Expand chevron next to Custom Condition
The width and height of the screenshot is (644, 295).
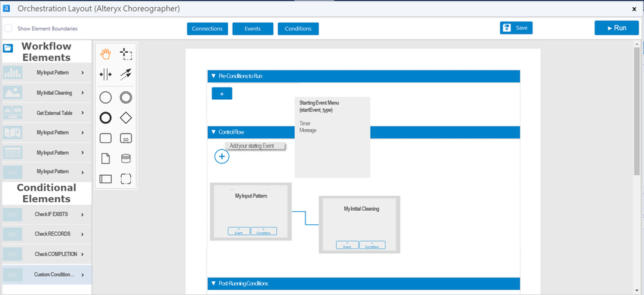click(83, 275)
